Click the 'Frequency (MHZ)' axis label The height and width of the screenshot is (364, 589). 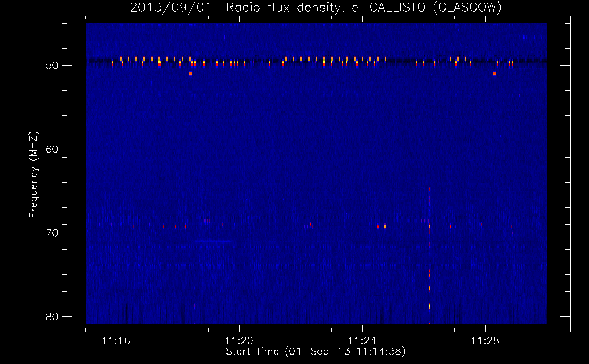click(x=33, y=175)
